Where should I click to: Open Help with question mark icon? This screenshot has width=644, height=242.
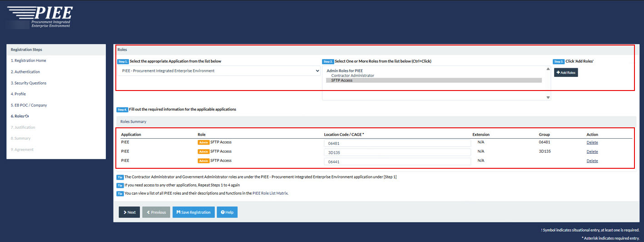[x=227, y=212]
